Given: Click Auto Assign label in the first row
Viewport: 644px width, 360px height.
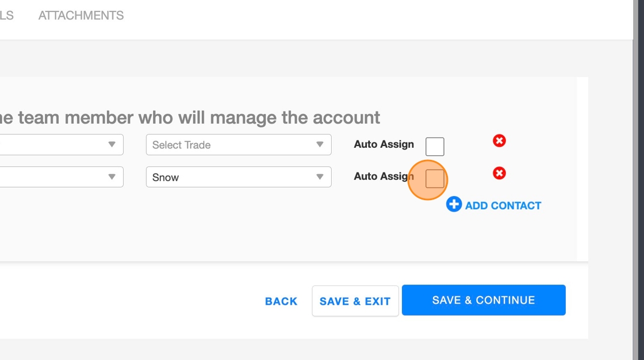Looking at the screenshot, I should click(x=384, y=144).
